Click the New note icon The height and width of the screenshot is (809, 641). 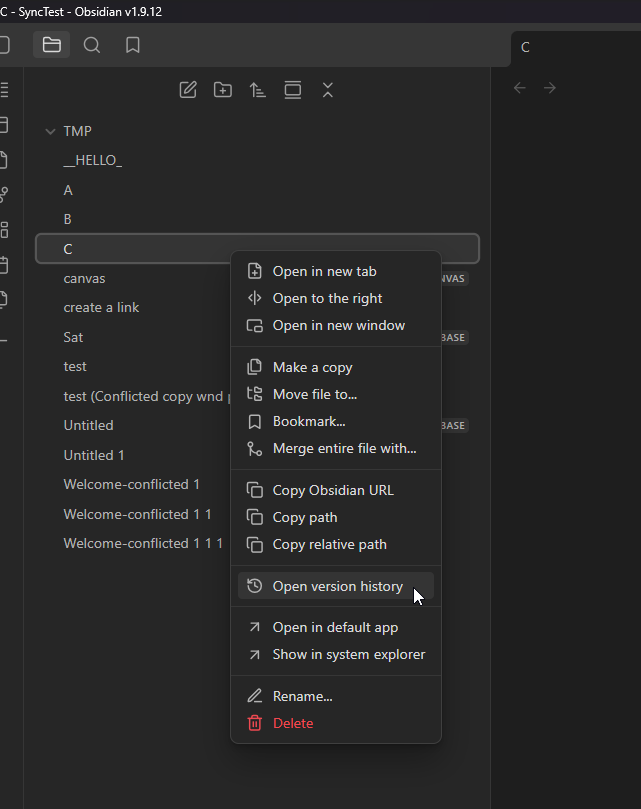[188, 90]
